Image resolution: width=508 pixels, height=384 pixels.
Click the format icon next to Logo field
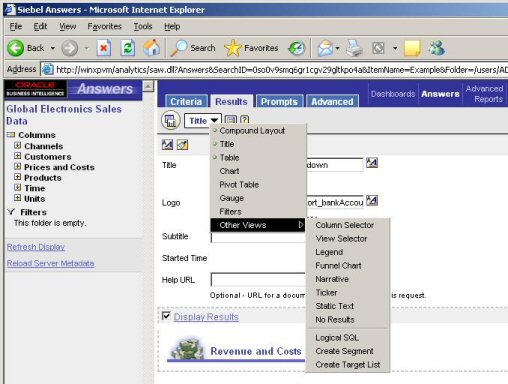pos(372,201)
